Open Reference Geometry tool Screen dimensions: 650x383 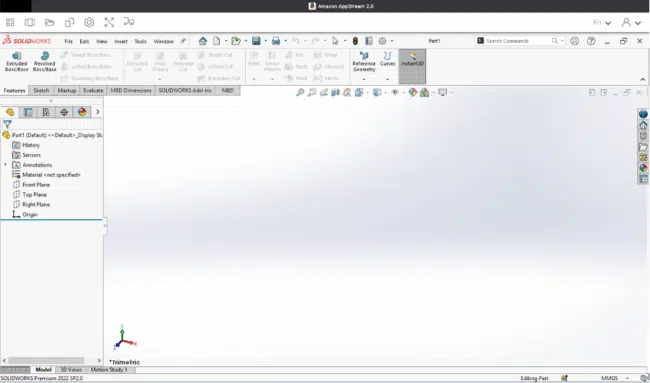pos(364,61)
